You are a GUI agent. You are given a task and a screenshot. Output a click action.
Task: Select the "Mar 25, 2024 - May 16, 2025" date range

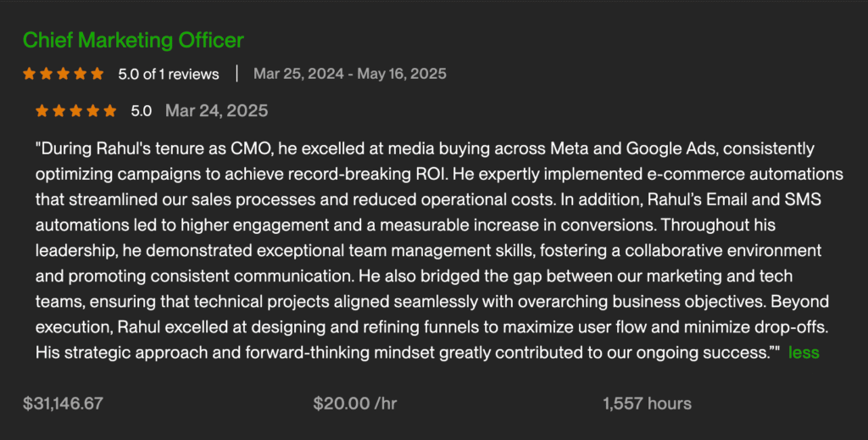(349, 74)
